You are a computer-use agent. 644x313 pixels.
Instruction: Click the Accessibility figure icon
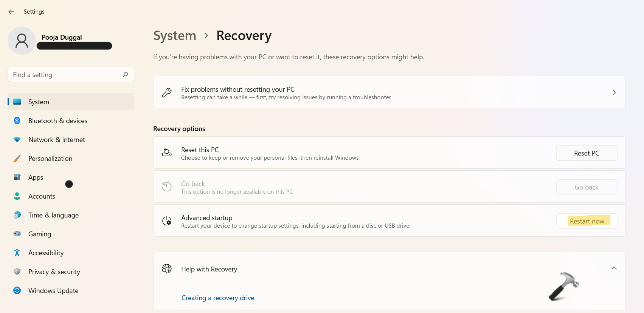[x=17, y=253]
